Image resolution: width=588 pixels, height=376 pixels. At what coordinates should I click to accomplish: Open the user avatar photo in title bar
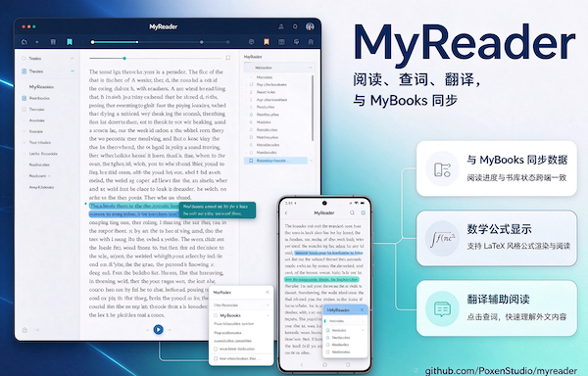click(310, 26)
